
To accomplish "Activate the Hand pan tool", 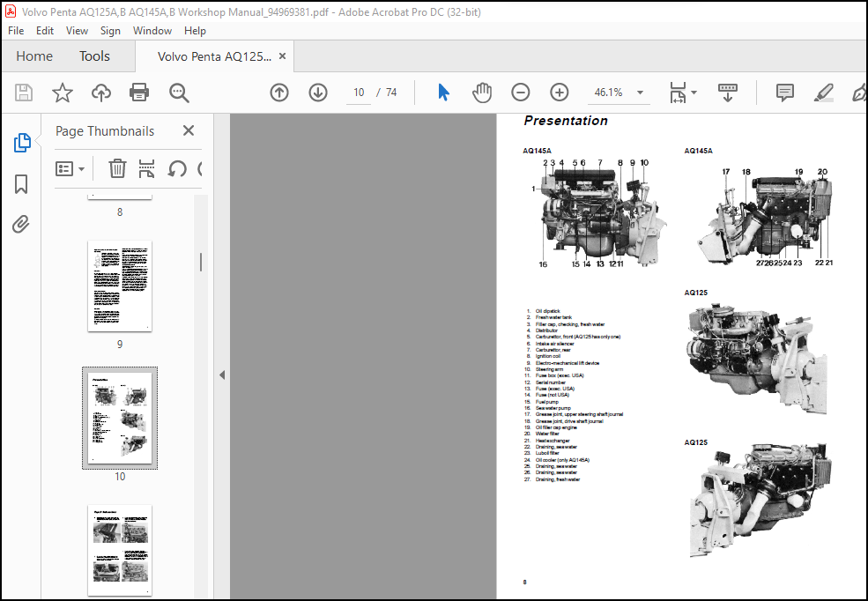I will point(482,93).
